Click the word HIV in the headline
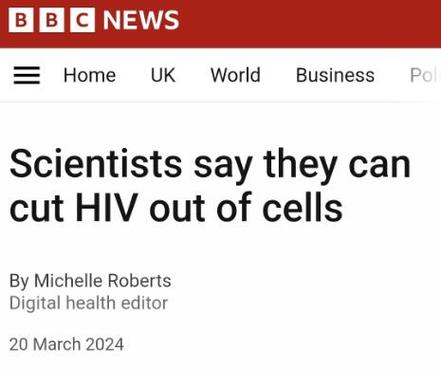 click(107, 208)
